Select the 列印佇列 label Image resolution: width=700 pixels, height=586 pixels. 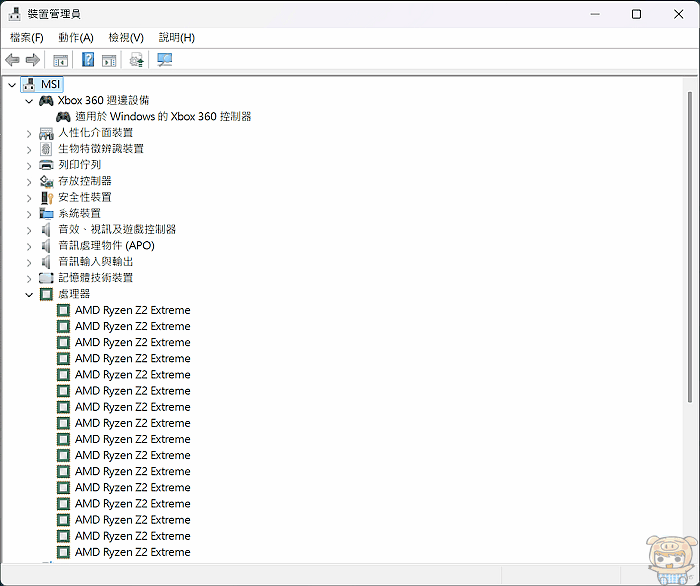click(79, 165)
